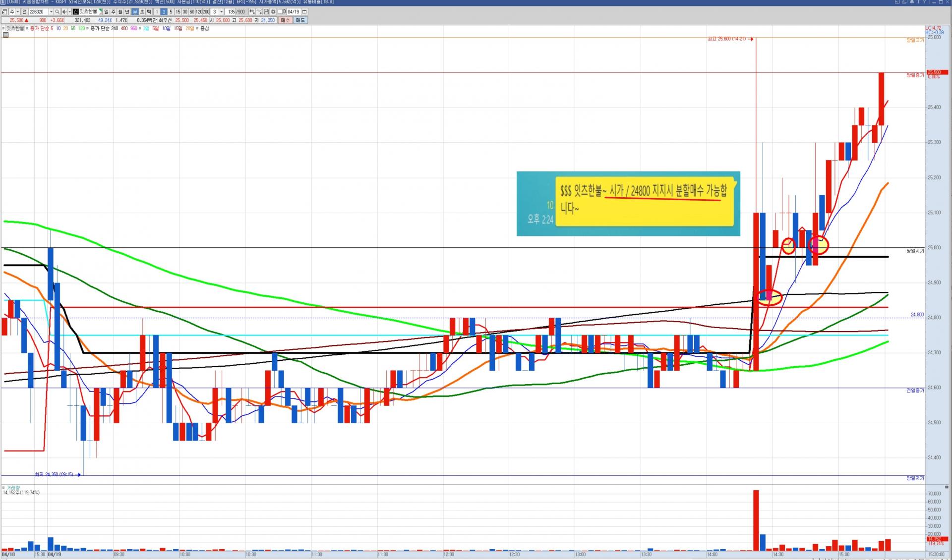Click the stock search magnifier icon
The width and height of the screenshot is (952, 560).
click(x=57, y=12)
